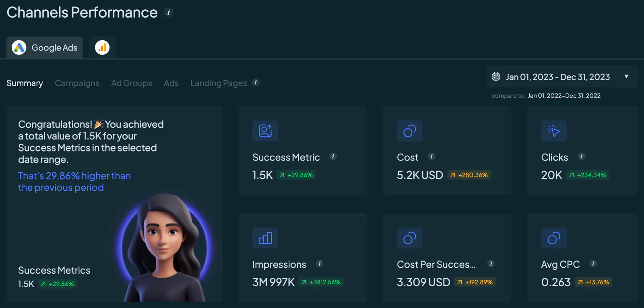644x308 pixels.
Task: Click the Channels Performance heading
Action: pyautogui.click(x=82, y=12)
